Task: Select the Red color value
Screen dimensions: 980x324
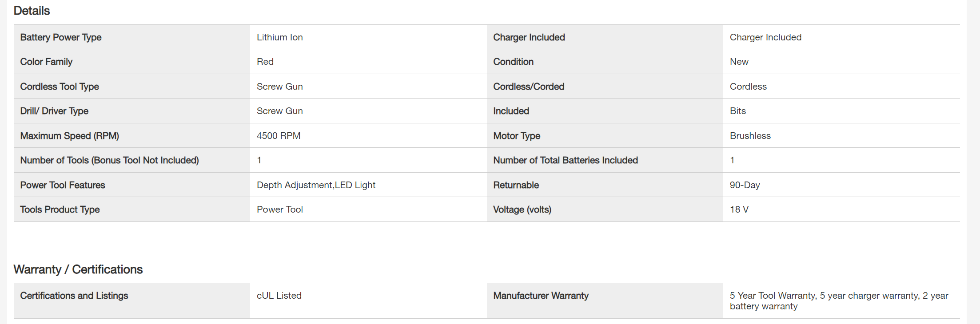Action: click(x=265, y=62)
